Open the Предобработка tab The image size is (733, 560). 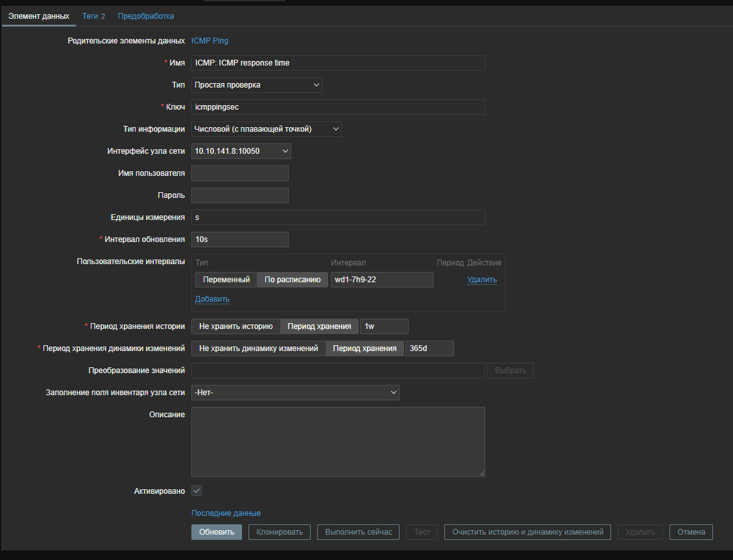coord(145,16)
